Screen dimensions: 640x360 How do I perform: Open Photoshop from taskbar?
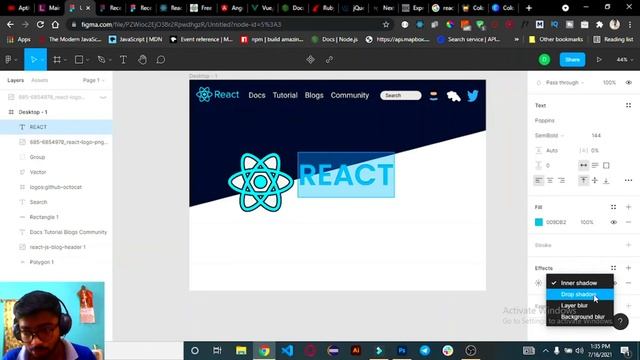(x=402, y=350)
